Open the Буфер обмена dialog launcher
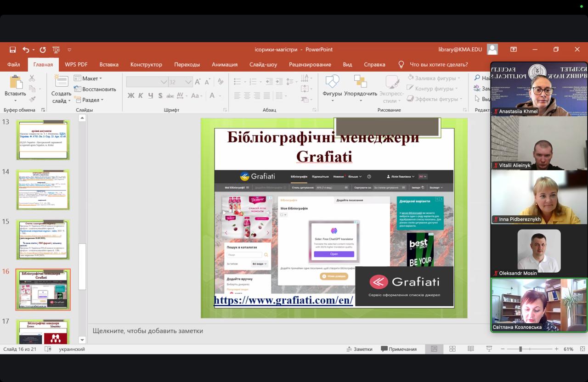The width and height of the screenshot is (588, 382). [43, 110]
